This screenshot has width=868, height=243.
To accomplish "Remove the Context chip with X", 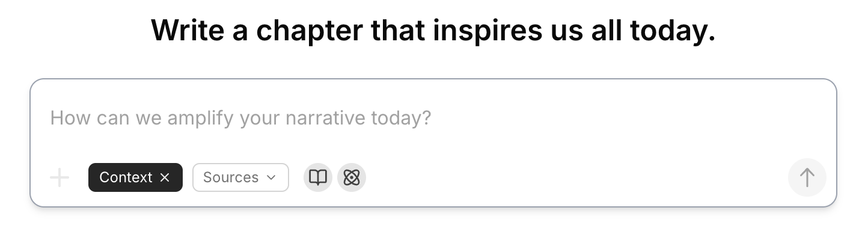I will [165, 177].
